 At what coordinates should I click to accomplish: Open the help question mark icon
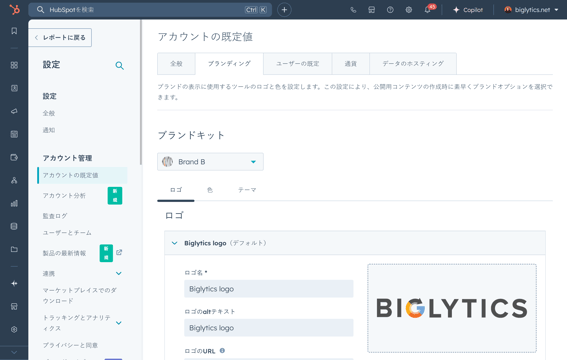(390, 10)
